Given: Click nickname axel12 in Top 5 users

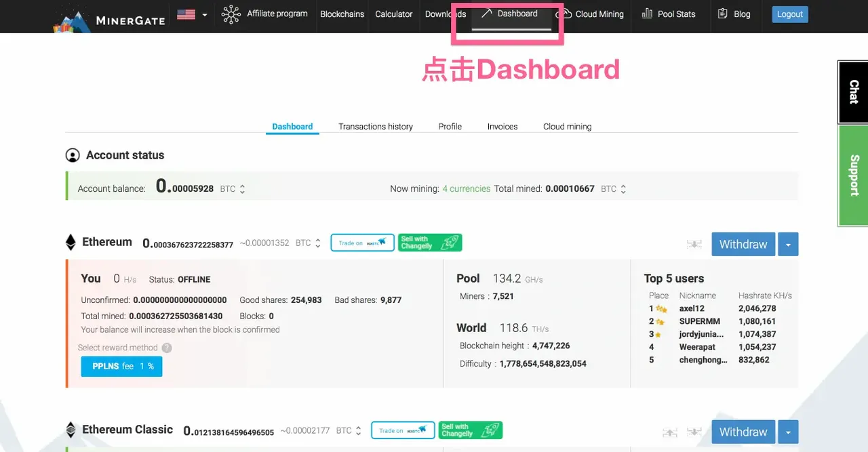Looking at the screenshot, I should pyautogui.click(x=692, y=308).
